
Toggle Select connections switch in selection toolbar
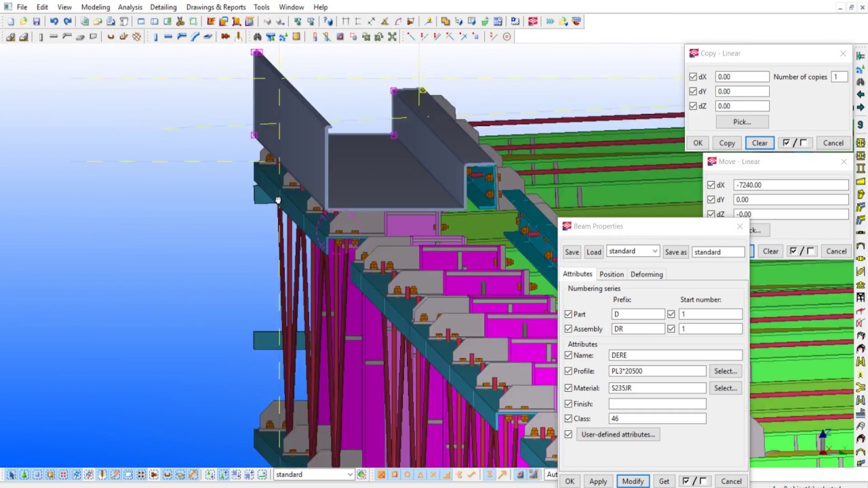point(24,475)
